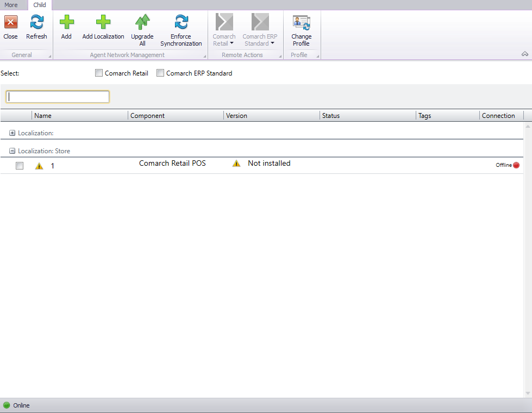This screenshot has height=413, width=532.
Task: Click the warning icon beside Not installed
Action: coord(236,164)
